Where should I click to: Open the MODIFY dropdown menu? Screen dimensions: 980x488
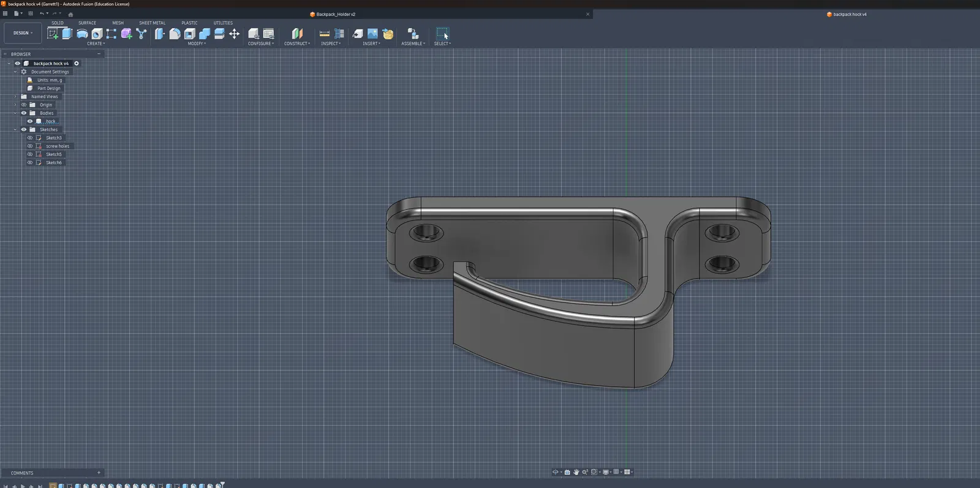197,43
